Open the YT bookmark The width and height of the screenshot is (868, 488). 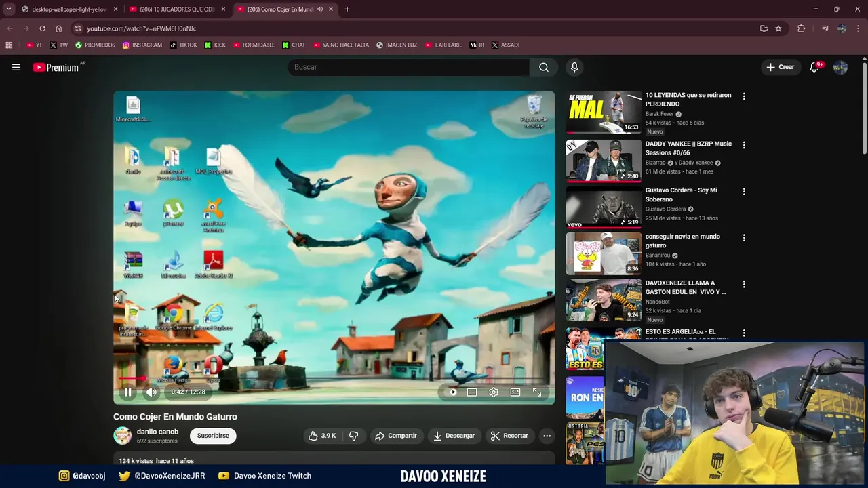35,45
